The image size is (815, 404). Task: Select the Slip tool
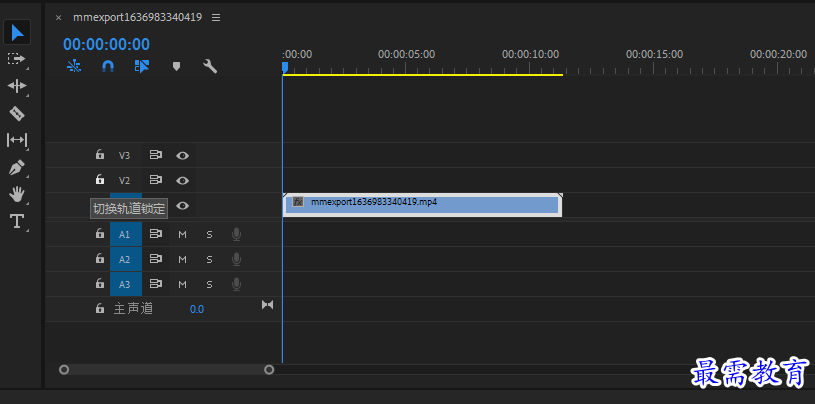coord(17,140)
